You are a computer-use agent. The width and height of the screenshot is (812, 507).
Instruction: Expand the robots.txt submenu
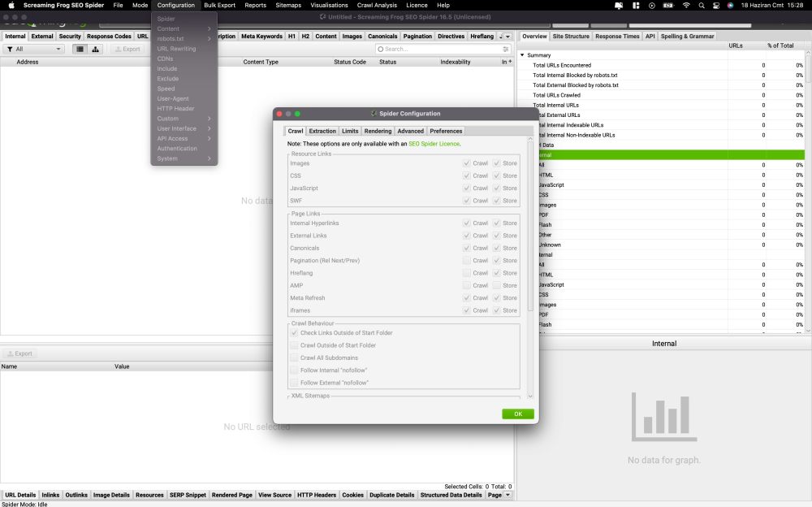[184, 39]
